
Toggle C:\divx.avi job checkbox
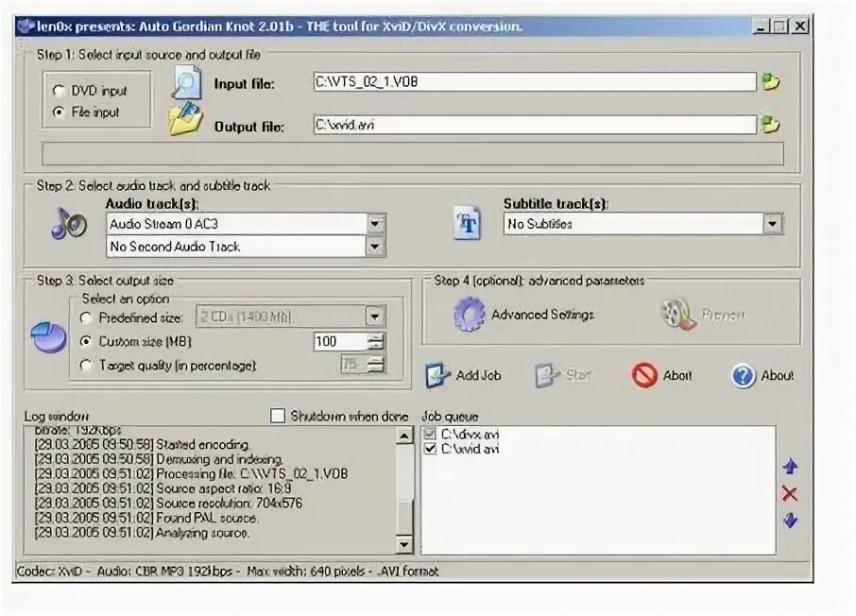click(430, 435)
